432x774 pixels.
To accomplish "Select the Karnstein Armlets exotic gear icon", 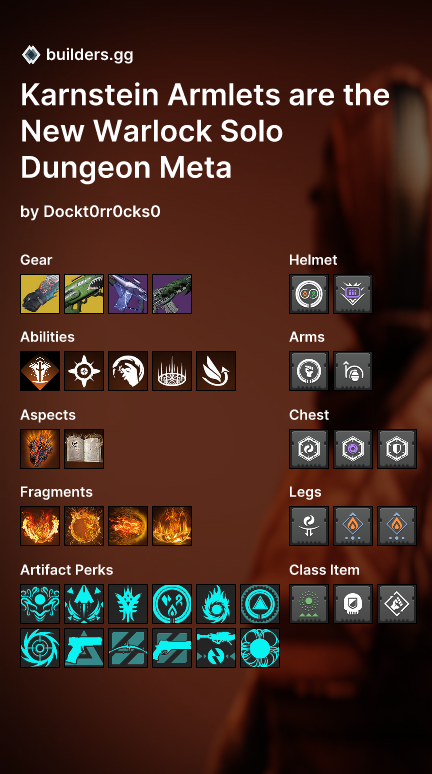I will point(40,294).
